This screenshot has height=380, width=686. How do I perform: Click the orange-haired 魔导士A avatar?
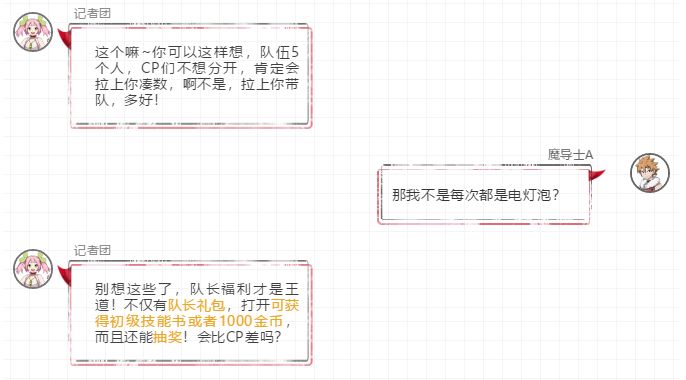click(x=650, y=173)
